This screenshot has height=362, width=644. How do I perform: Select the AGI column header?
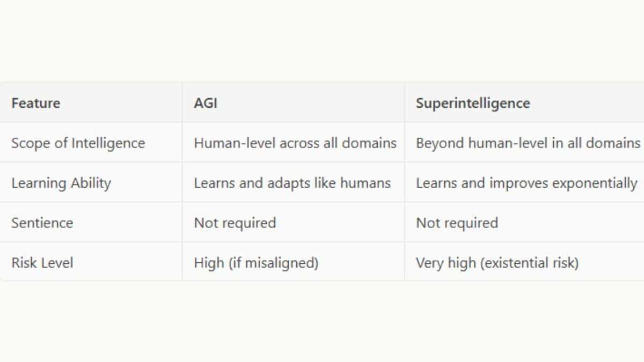[x=206, y=103]
